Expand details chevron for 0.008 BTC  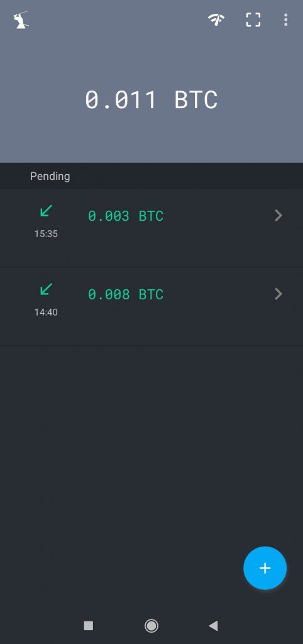(x=278, y=294)
